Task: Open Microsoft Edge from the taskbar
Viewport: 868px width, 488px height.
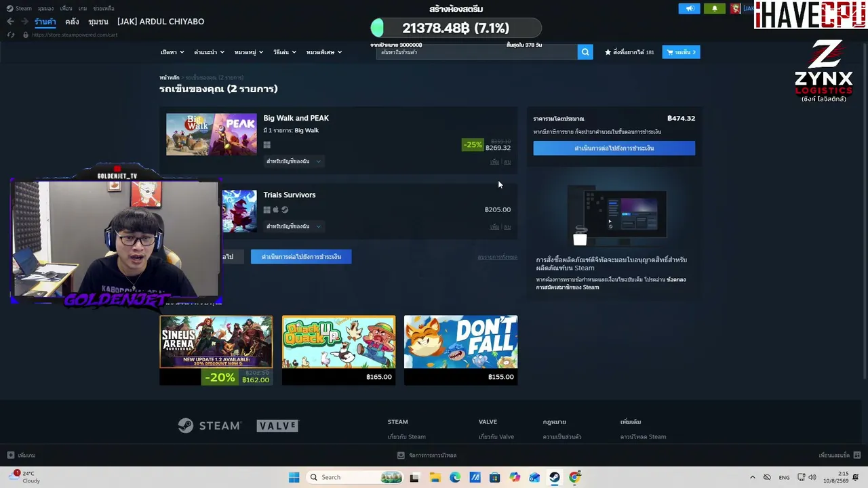Action: pos(455,477)
